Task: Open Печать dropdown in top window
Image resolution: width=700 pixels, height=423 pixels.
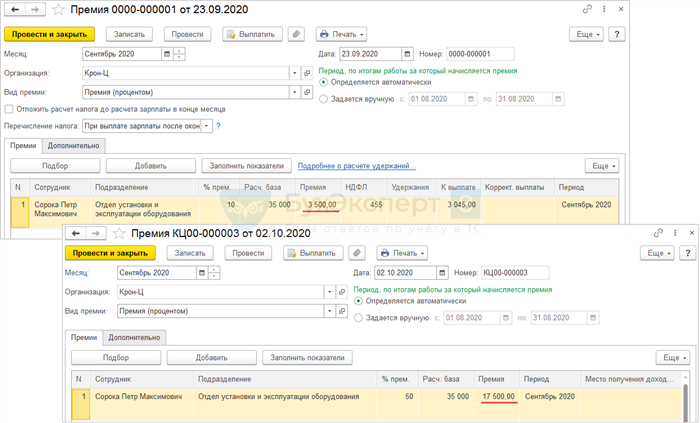Action: point(342,34)
